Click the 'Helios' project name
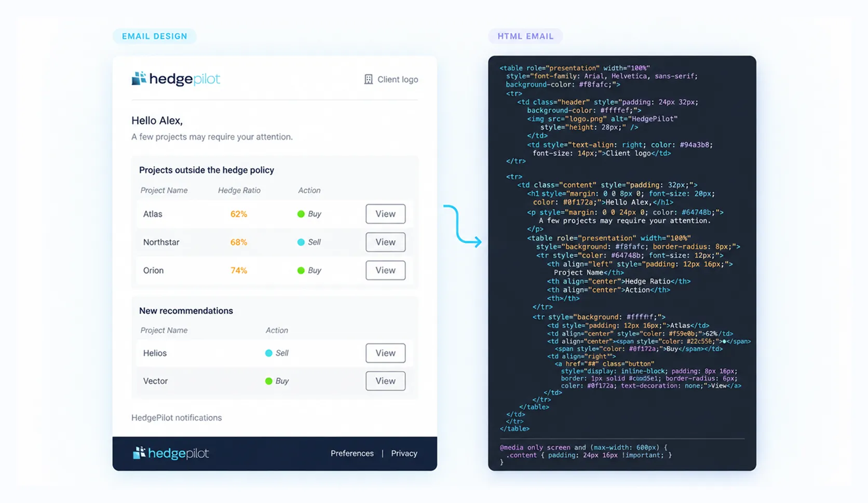The height and width of the screenshot is (503, 868). [x=155, y=353]
